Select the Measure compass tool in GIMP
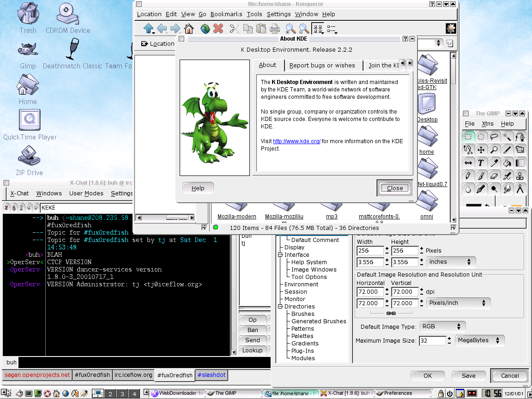This screenshot has width=532, height=399. (520, 189)
